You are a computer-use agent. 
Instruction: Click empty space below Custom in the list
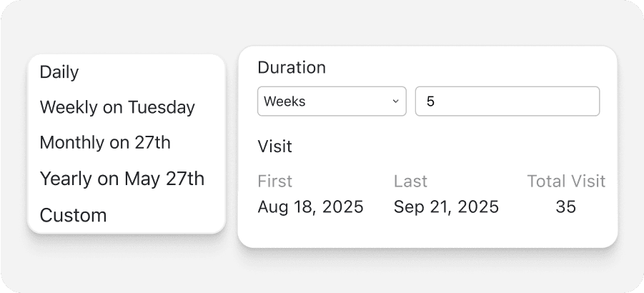click(126, 228)
